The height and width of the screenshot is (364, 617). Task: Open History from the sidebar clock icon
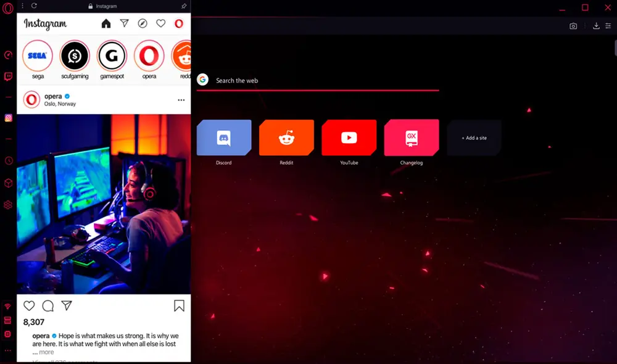[8, 160]
